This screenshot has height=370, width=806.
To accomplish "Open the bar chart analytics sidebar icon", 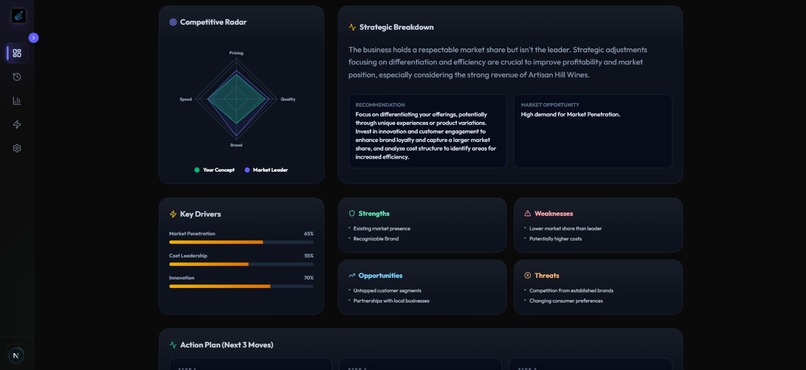I will 17,101.
